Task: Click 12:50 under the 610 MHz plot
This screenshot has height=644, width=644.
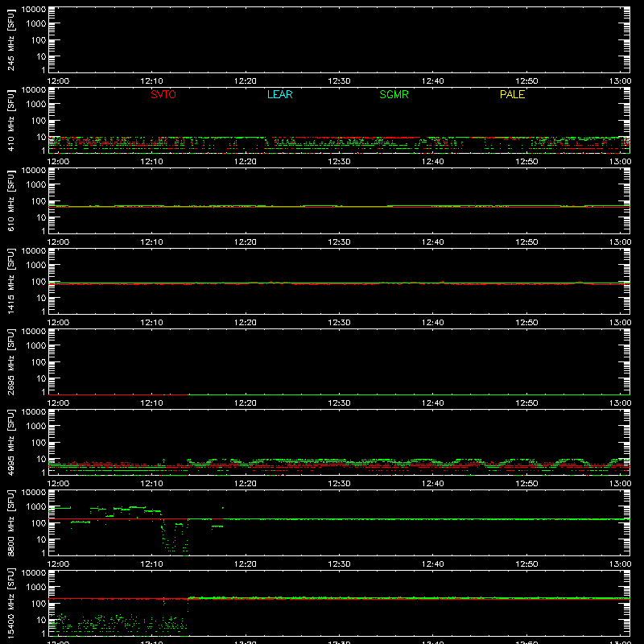Action: [526, 242]
